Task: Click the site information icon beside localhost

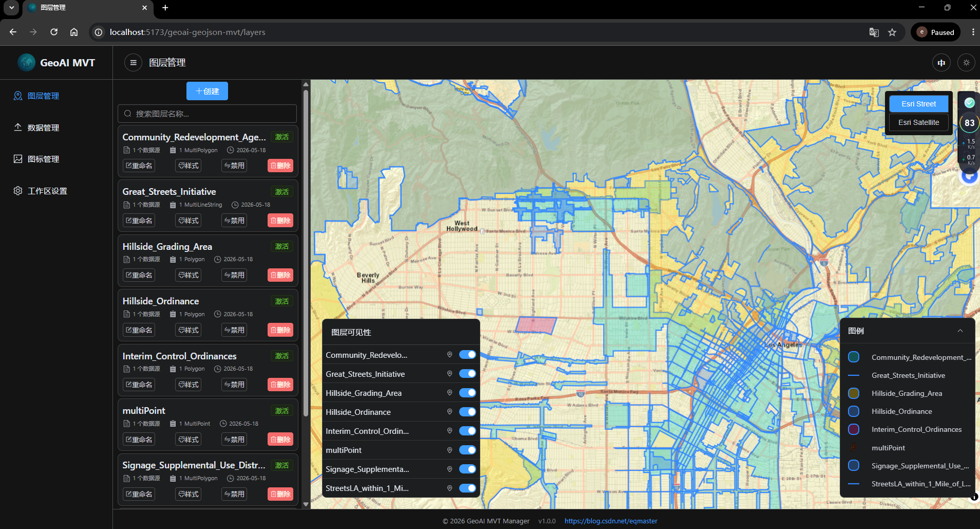Action: point(99,32)
